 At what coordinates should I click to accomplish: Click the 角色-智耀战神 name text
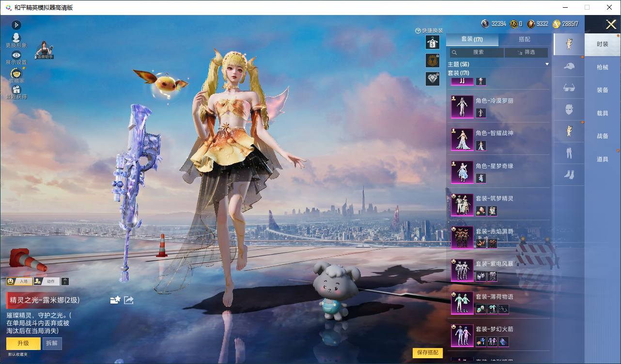click(494, 133)
